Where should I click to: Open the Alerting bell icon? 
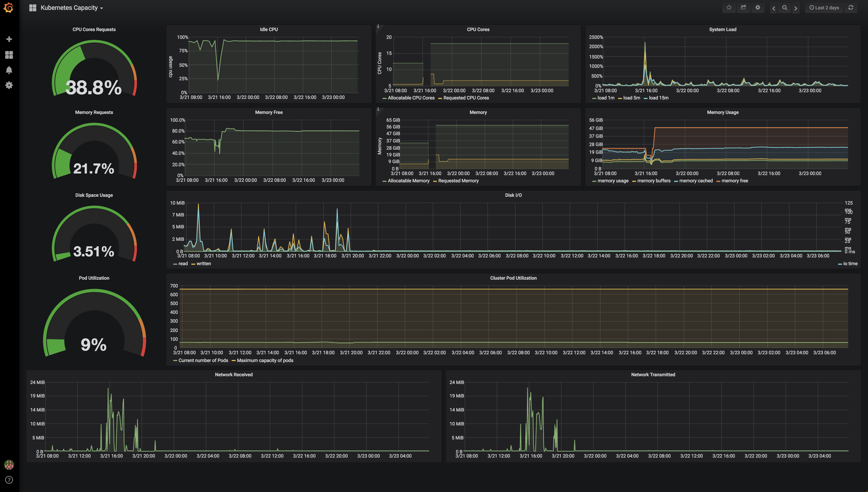click(x=9, y=70)
